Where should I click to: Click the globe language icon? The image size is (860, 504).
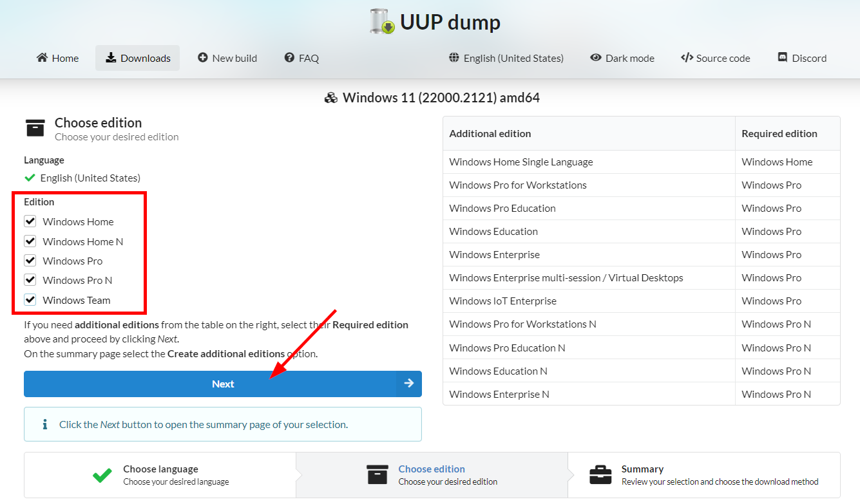tap(454, 58)
